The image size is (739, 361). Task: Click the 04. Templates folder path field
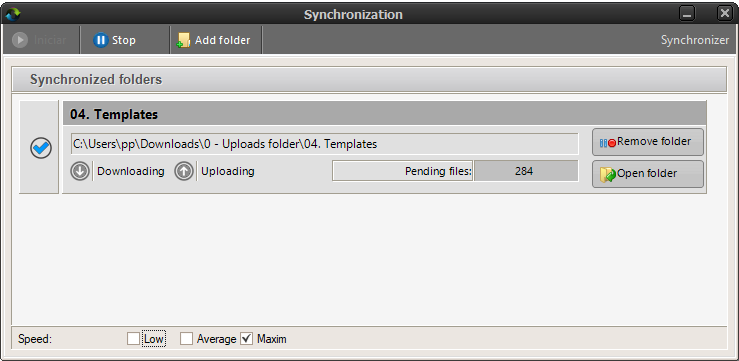[x=325, y=144]
